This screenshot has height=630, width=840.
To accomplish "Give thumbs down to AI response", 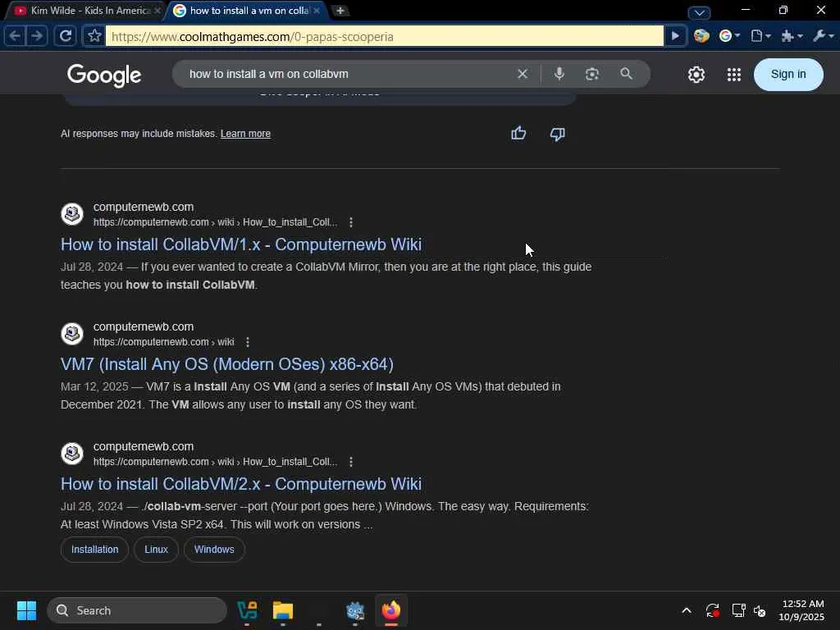I will click(x=557, y=134).
